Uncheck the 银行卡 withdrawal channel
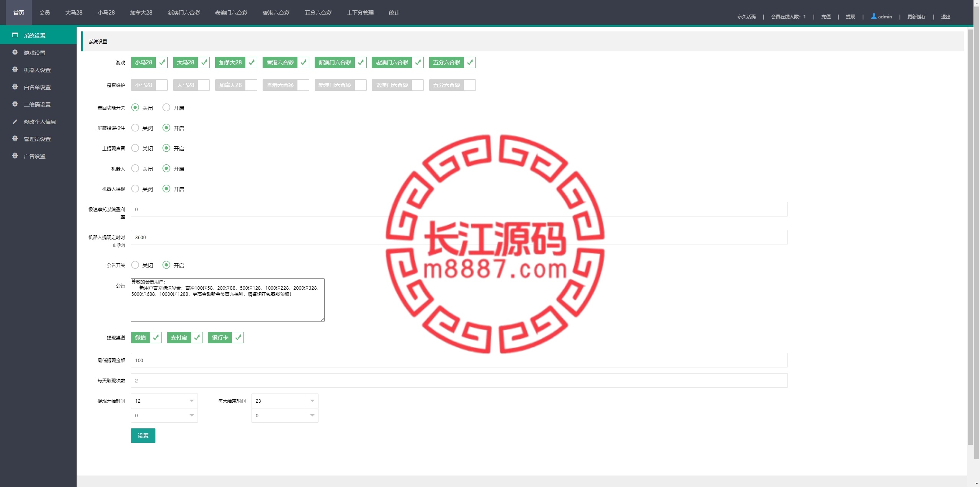Viewport: 980px width, 487px height. coord(225,338)
